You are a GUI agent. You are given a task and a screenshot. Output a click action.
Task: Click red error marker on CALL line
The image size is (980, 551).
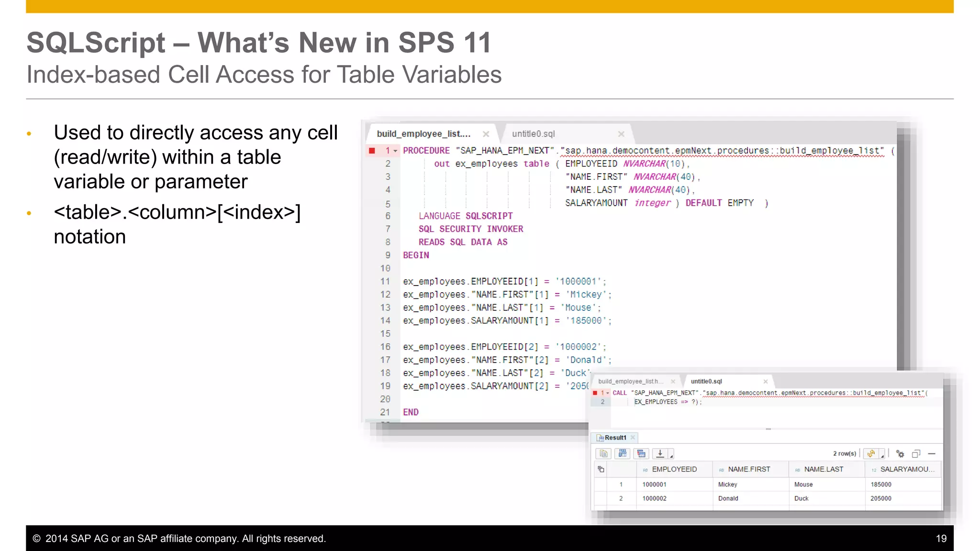(x=595, y=393)
